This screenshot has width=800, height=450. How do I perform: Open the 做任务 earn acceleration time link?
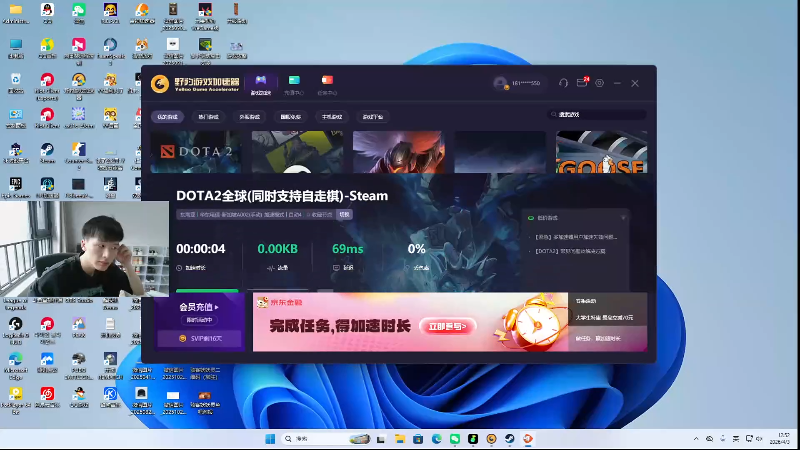(x=597, y=338)
